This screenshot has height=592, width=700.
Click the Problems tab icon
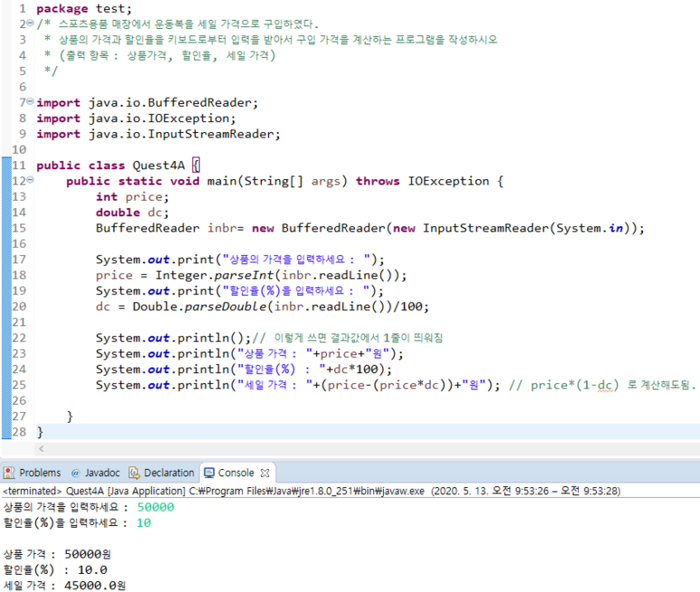[x=9, y=473]
